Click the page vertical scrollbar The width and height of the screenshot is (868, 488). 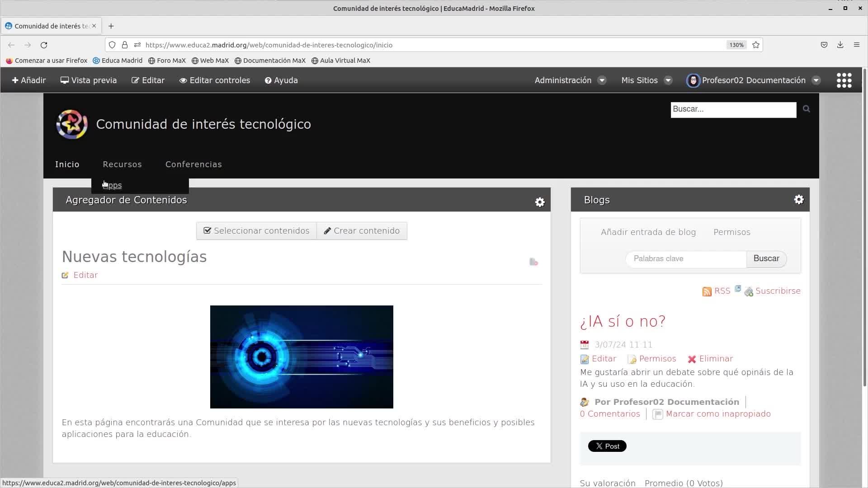864,226
